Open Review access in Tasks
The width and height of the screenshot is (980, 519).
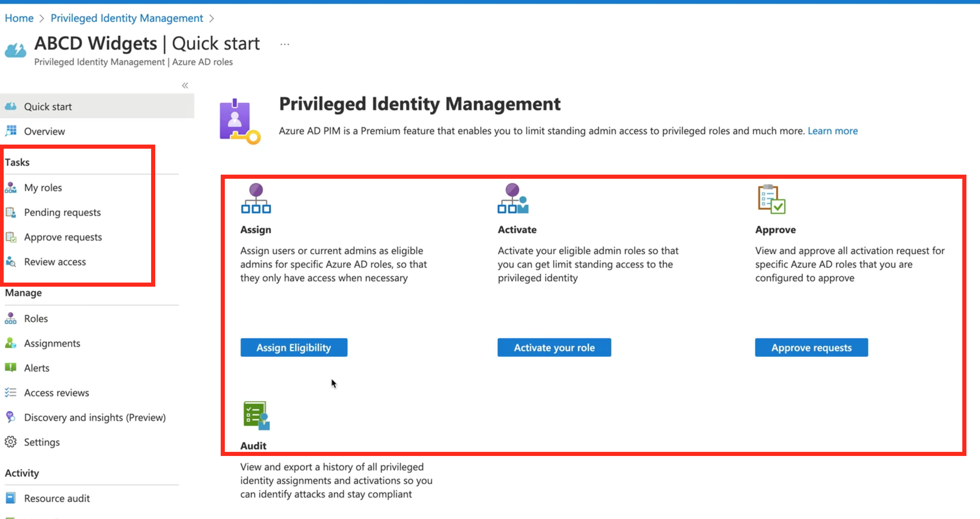coord(55,262)
